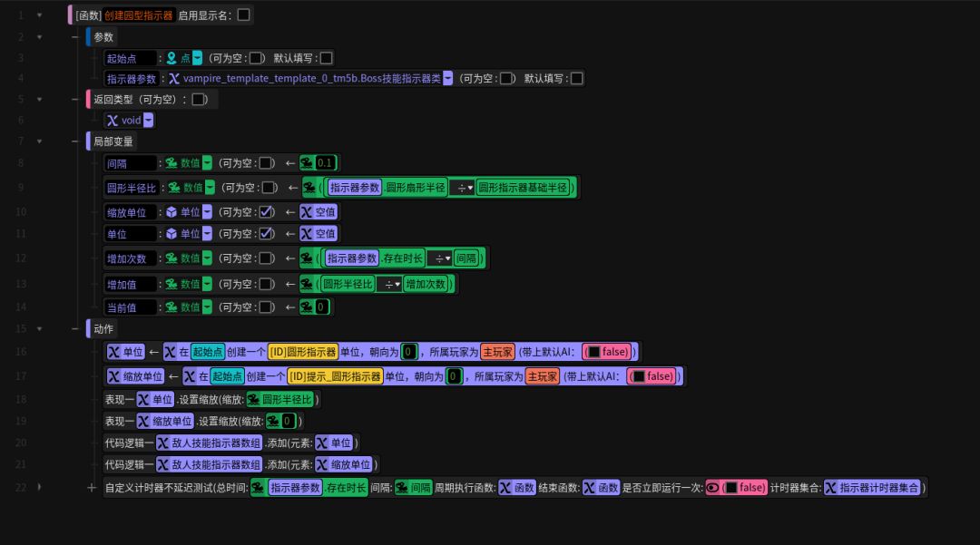Image resolution: width=980 pixels, height=545 pixels.
Task: Open 单位 type dropdown on 缩放单位 row
Action: (207, 212)
